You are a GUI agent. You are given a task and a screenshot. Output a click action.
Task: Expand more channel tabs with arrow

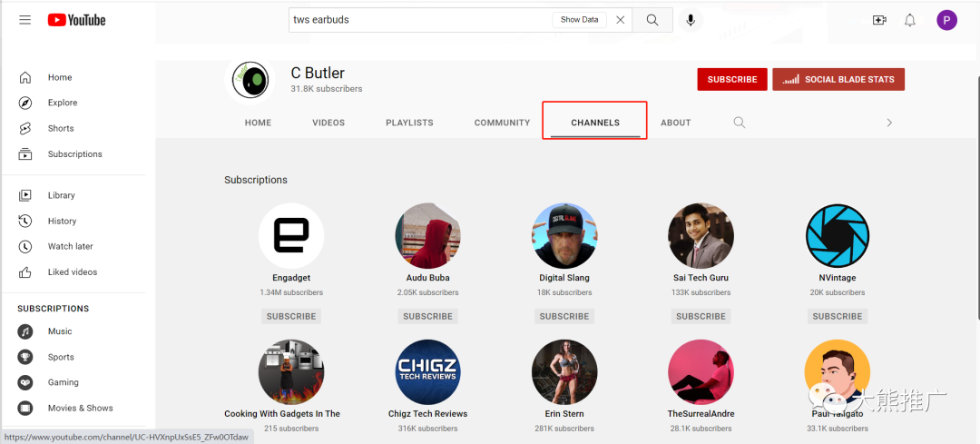tap(889, 123)
